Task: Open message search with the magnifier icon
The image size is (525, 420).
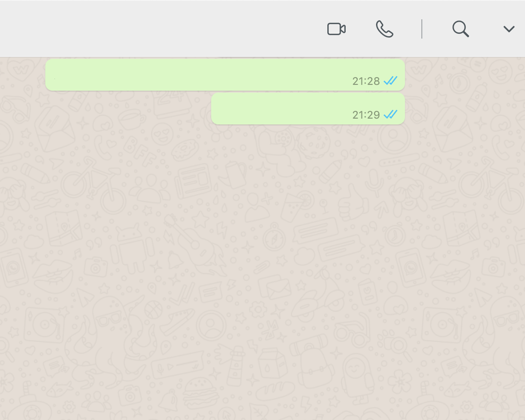Action: coord(460,29)
